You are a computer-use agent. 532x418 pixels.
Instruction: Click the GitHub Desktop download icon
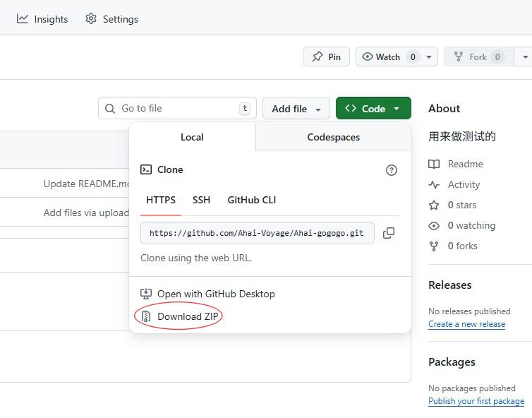[146, 294]
